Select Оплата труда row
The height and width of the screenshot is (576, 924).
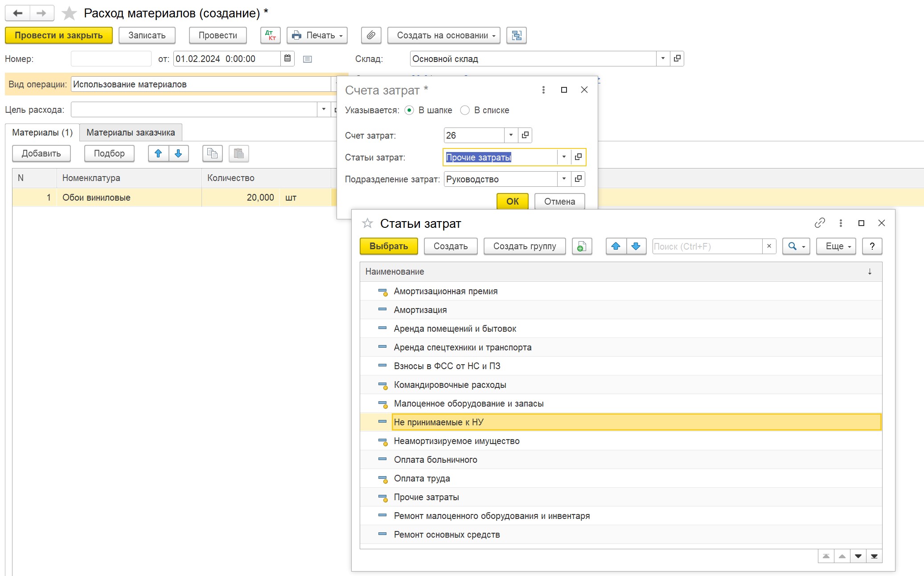click(621, 478)
